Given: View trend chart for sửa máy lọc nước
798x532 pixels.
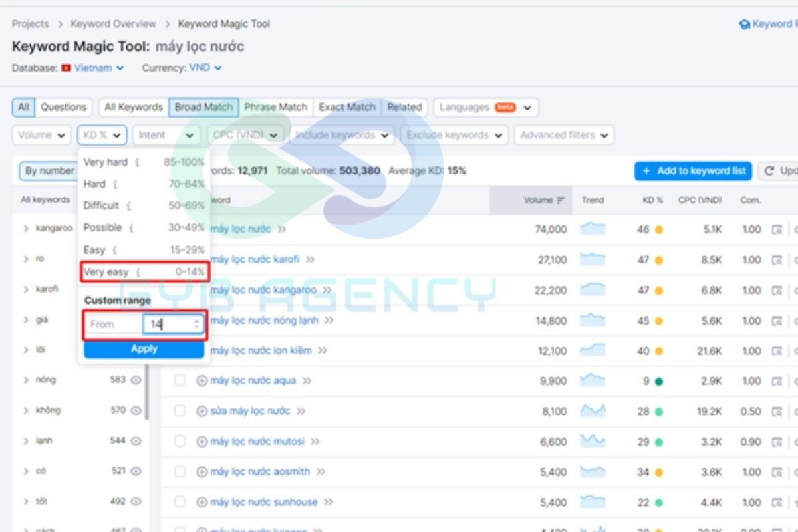Looking at the screenshot, I should 593,411.
